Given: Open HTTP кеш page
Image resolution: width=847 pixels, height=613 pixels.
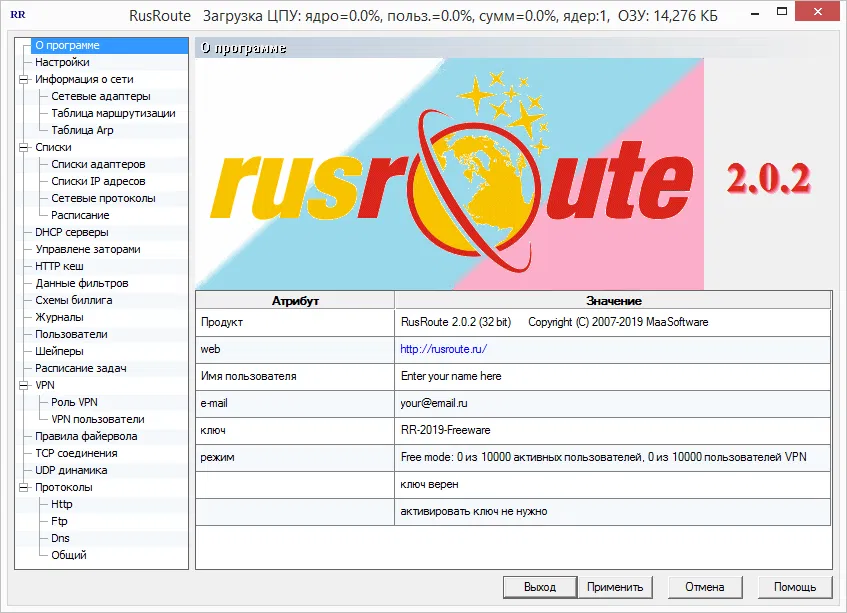Looking at the screenshot, I should (x=59, y=266).
